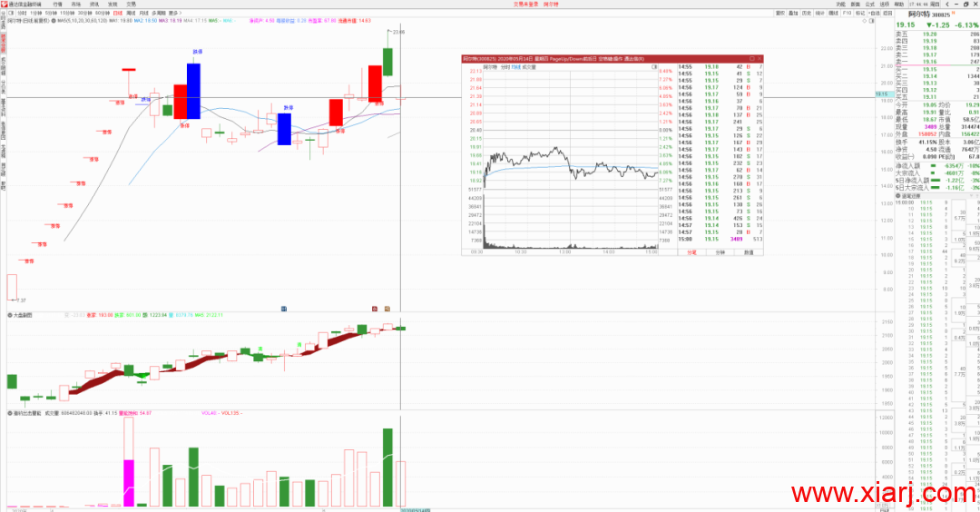Click the 7.37 low price marker on chart

(x=21, y=300)
